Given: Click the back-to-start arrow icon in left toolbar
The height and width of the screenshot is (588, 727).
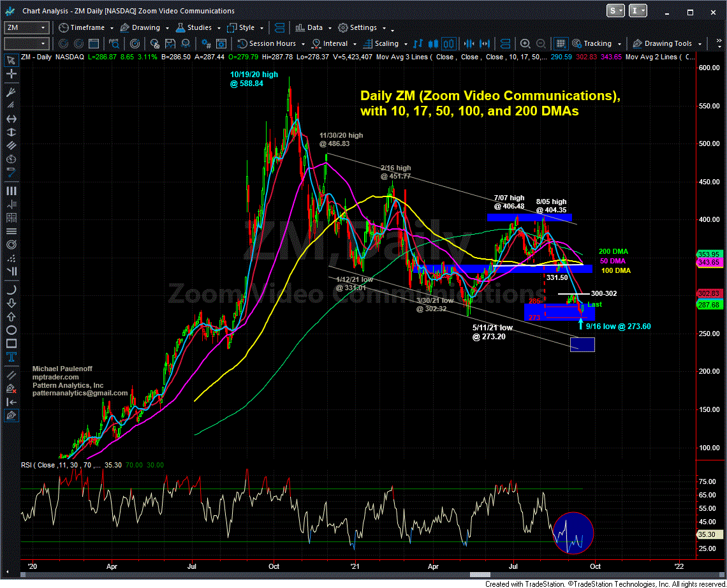Looking at the screenshot, I should tap(11, 402).
